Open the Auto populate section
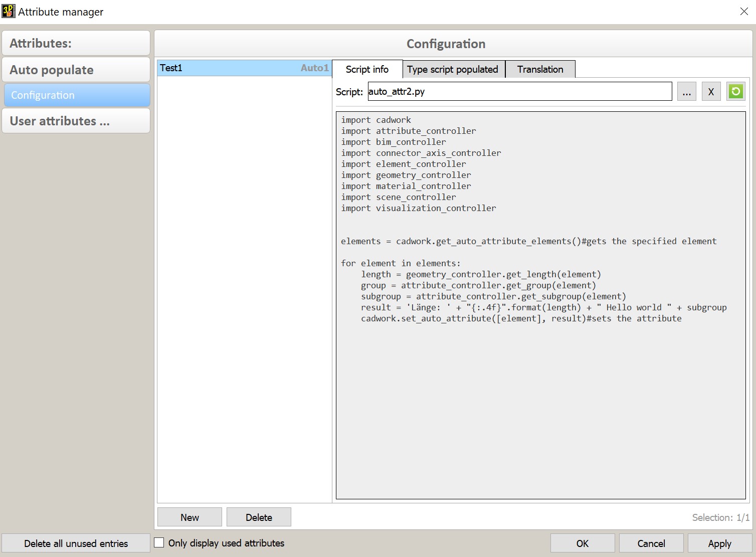The image size is (756, 557). click(x=76, y=70)
